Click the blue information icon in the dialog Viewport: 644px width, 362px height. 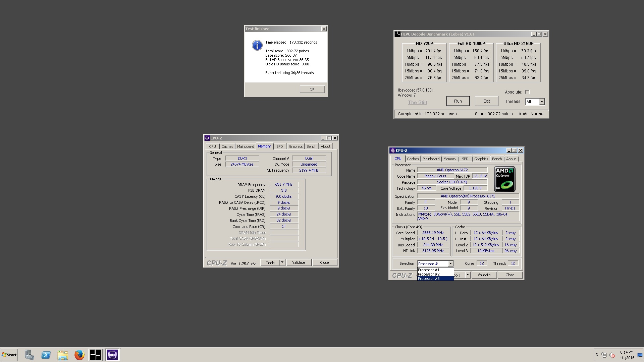tap(257, 45)
